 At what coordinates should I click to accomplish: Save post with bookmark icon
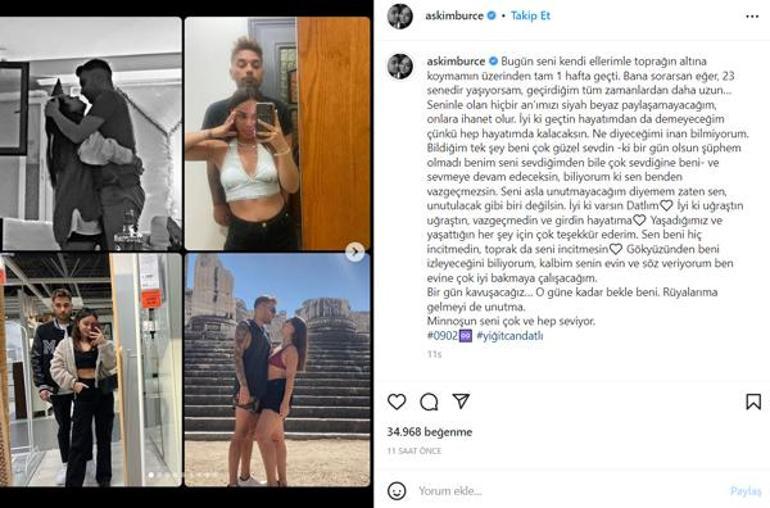(x=753, y=401)
